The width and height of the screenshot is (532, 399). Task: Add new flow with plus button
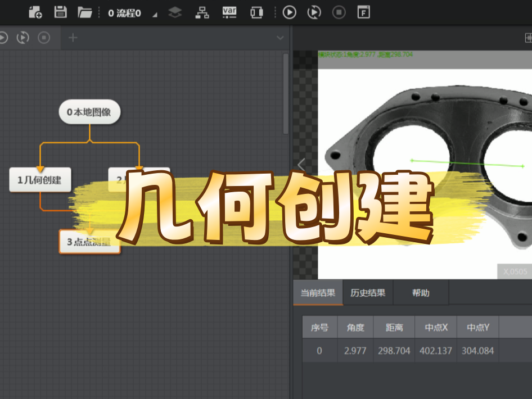pos(73,38)
